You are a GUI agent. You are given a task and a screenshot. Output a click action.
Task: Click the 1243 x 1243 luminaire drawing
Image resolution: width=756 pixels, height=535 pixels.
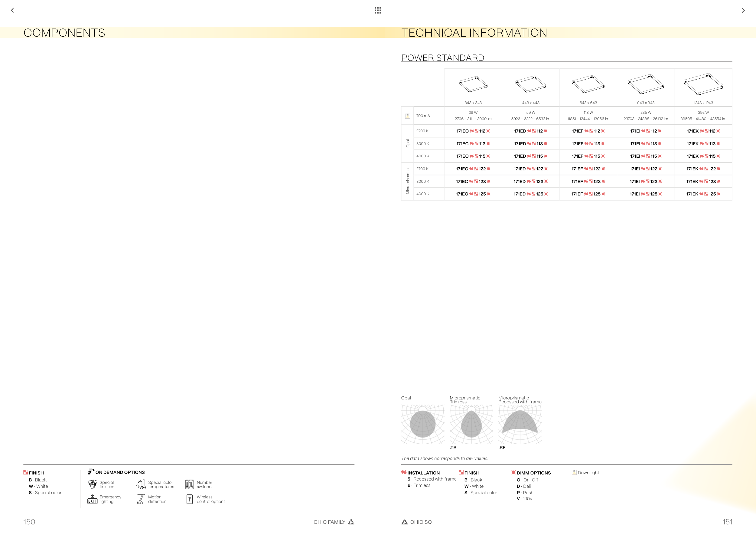[703, 84]
